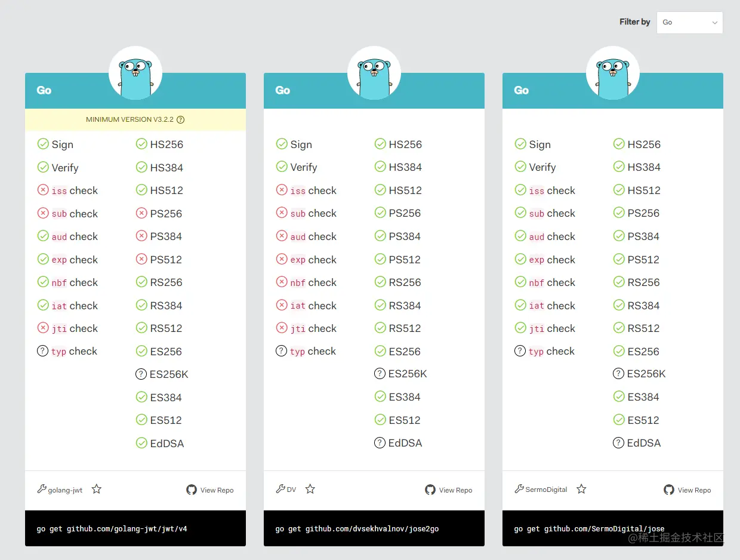This screenshot has width=740, height=560.
Task: Click the red X beside sub check in golang-jwt
Action: [x=43, y=213]
